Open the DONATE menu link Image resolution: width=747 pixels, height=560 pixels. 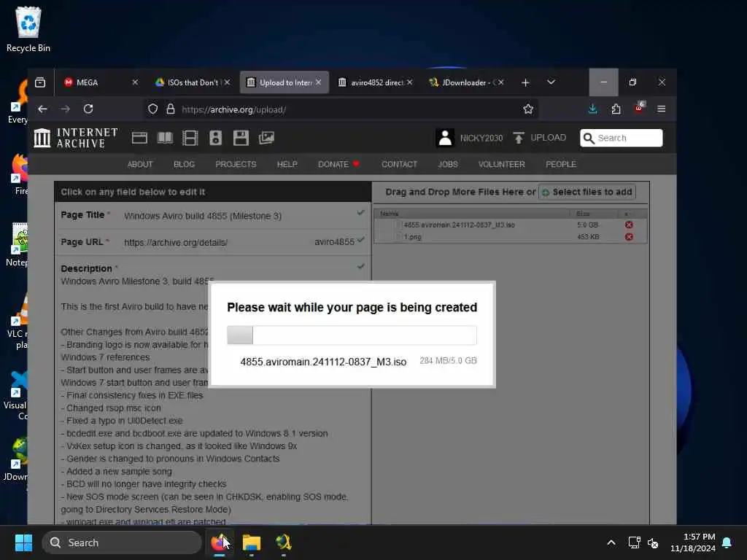point(338,164)
